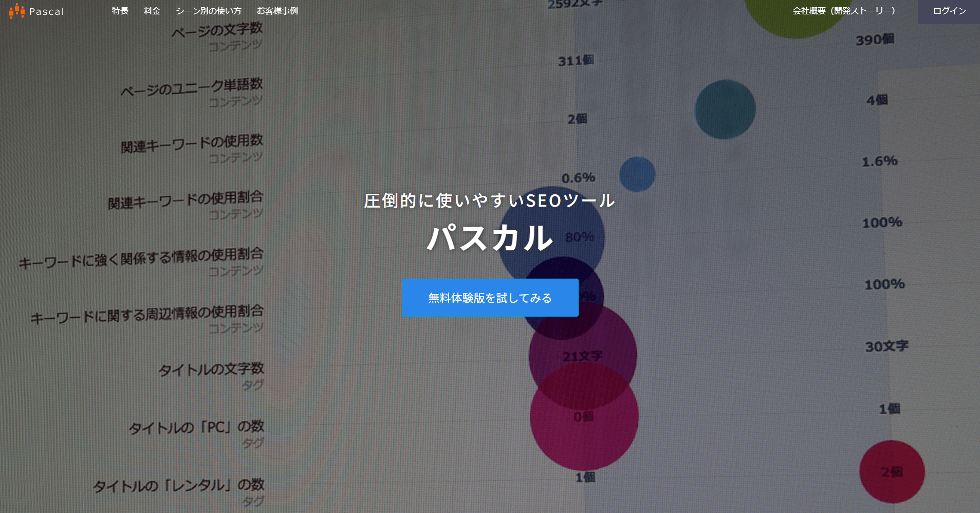Screen dimensions: 980x513
Task: Click the ログイン button
Action: coord(949,11)
